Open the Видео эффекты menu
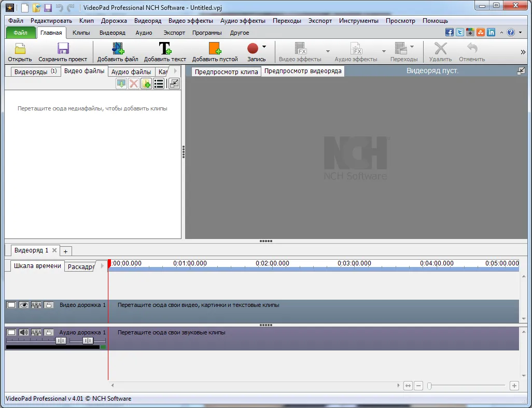This screenshot has height=408, width=532. [191, 21]
